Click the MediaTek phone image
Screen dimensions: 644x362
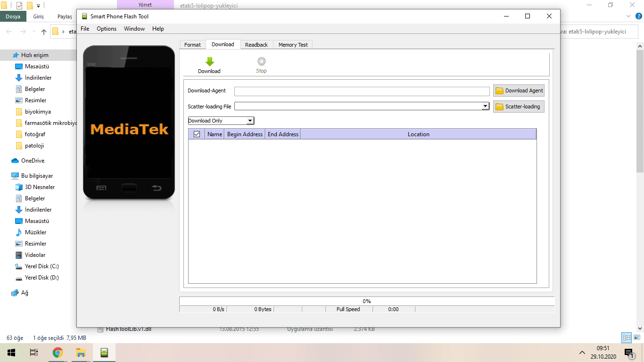(129, 123)
